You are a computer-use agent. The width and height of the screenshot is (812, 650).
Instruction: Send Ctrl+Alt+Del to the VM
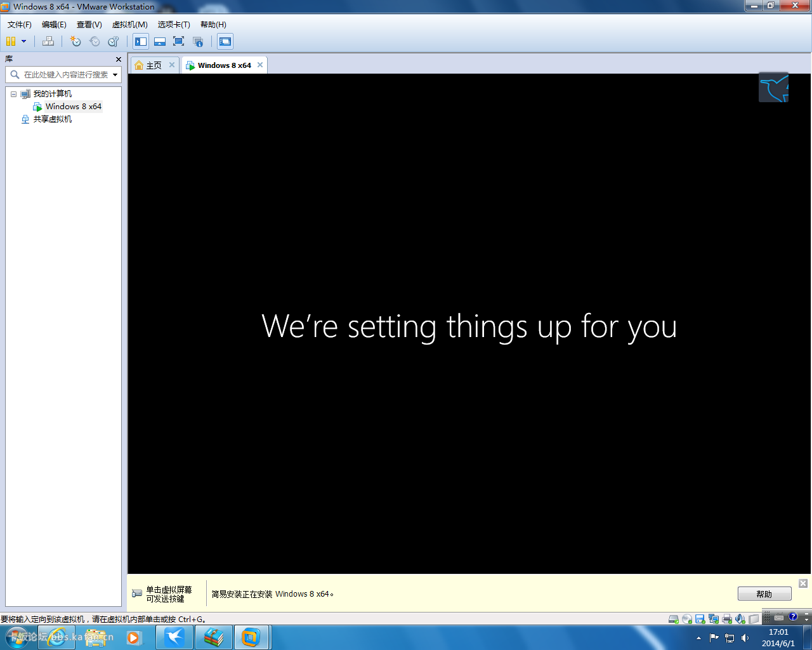pos(48,41)
